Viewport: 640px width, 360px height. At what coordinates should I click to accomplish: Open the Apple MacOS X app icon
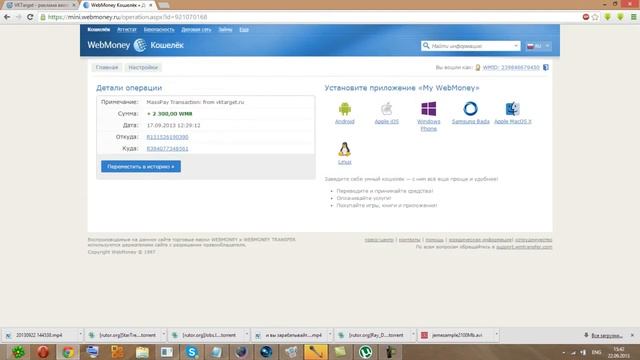pos(513,109)
